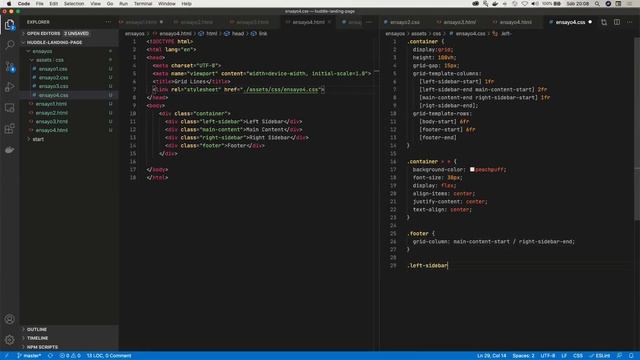Open the Accounts menu icon
The height and width of the screenshot is (360, 640).
pos(10,319)
